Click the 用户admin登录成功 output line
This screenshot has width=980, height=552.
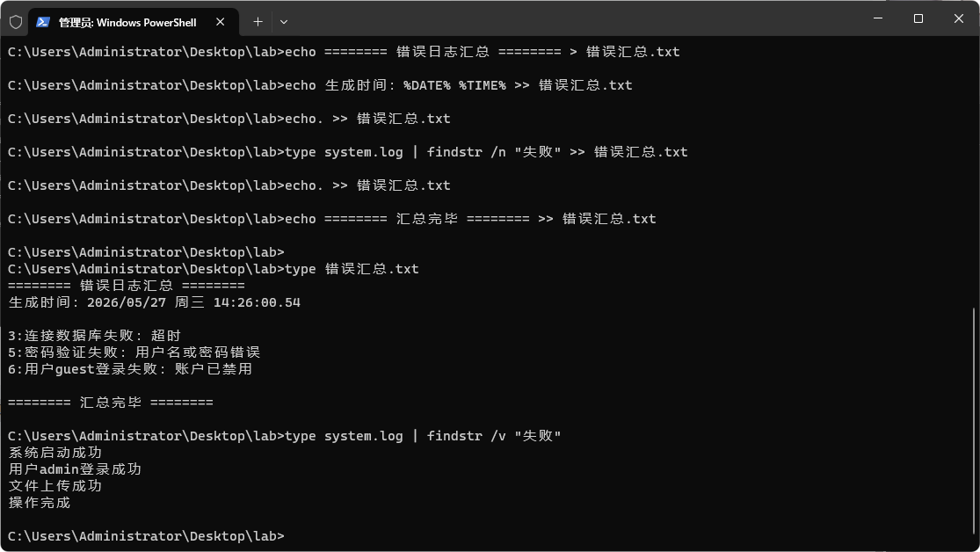[x=75, y=469]
